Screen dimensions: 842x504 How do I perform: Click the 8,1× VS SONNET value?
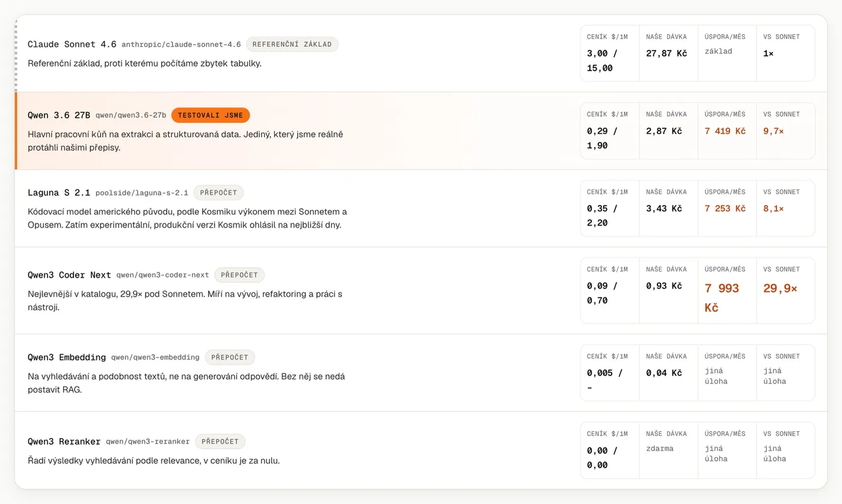point(773,209)
